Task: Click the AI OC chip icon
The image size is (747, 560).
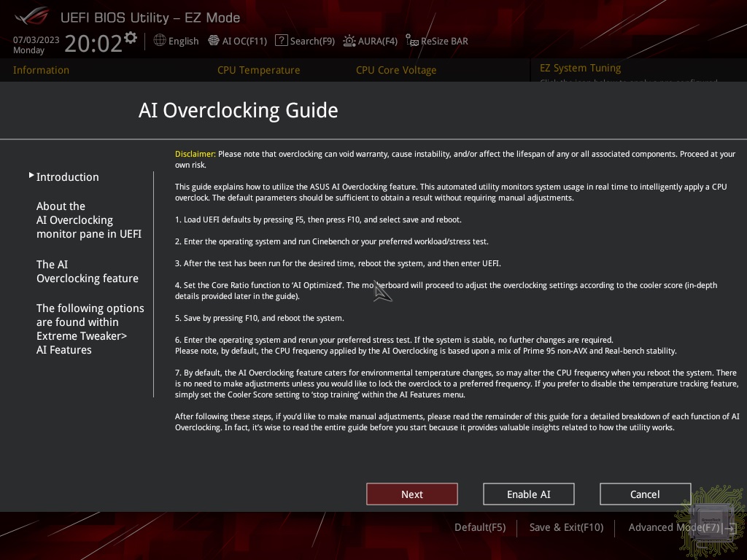Action: click(214, 41)
